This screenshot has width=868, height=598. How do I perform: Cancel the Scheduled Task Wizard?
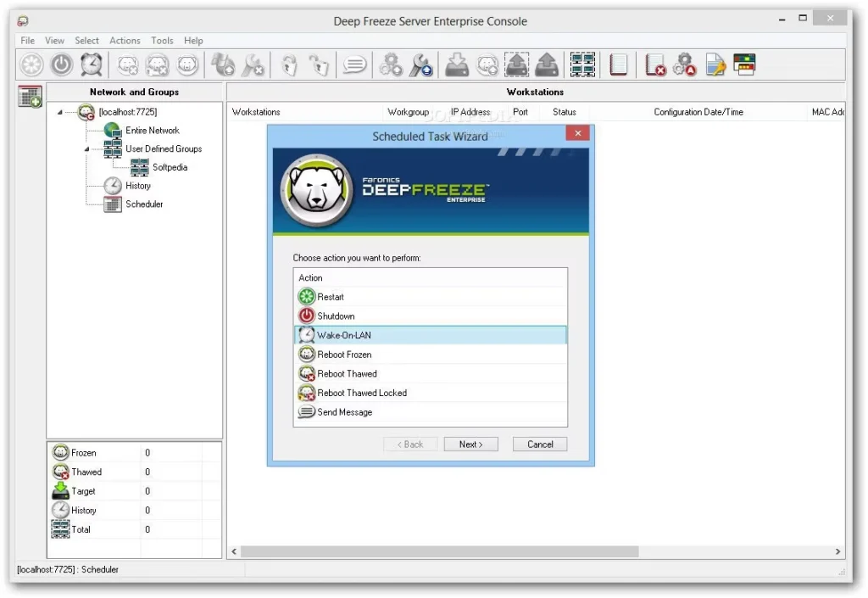point(540,444)
